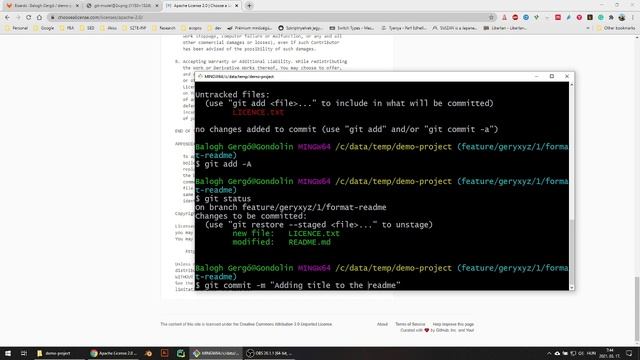Click the taskbar clock

(610, 353)
